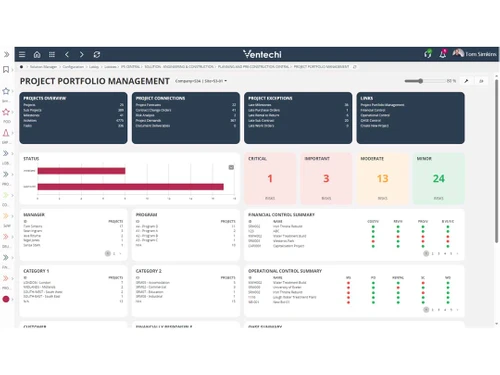The width and height of the screenshot is (500, 375).
Task: Expand the red circle sidebar item chevron
Action: (x=12, y=299)
